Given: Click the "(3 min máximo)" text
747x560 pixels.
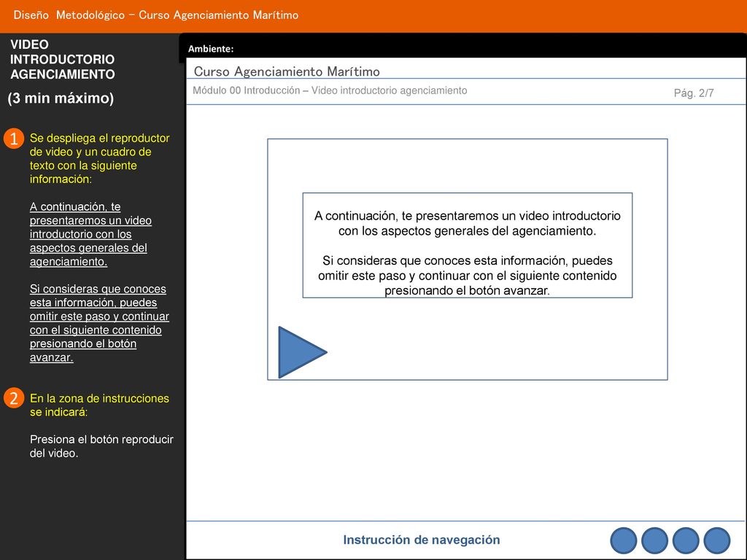Looking at the screenshot, I should tap(61, 98).
